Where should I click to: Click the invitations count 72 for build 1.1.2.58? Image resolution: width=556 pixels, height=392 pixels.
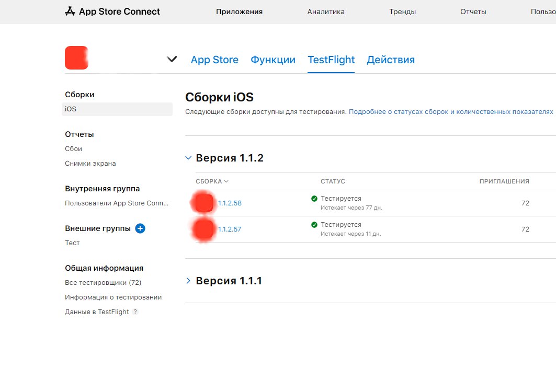pyautogui.click(x=525, y=203)
